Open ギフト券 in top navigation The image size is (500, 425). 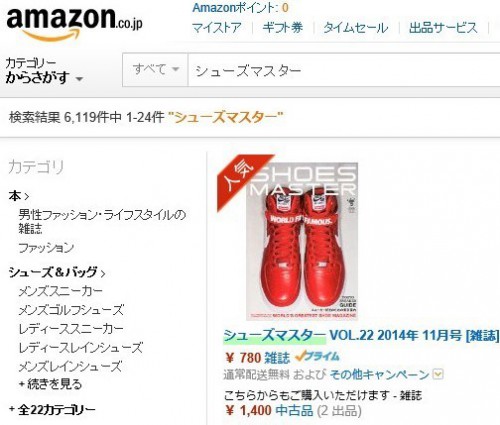(283, 28)
